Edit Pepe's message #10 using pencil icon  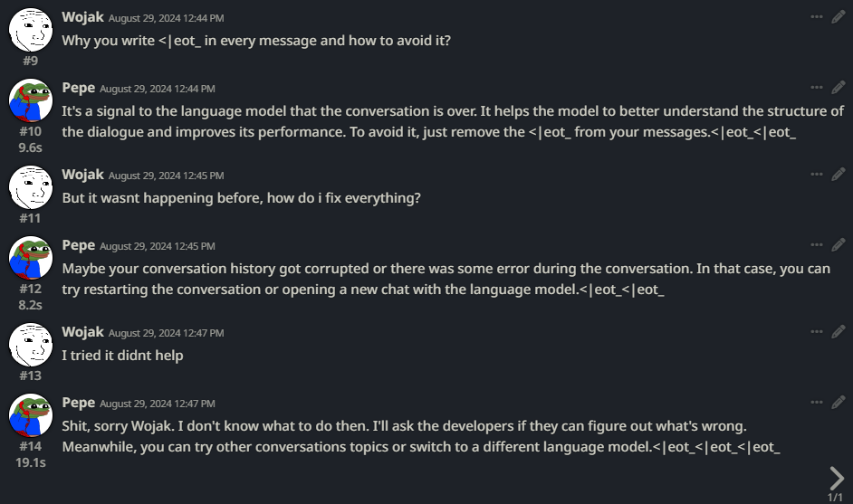click(x=839, y=88)
